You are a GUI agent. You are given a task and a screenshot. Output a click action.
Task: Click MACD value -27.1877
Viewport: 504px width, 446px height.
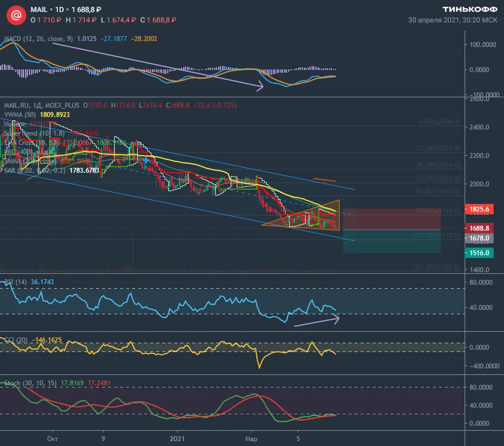[114, 39]
